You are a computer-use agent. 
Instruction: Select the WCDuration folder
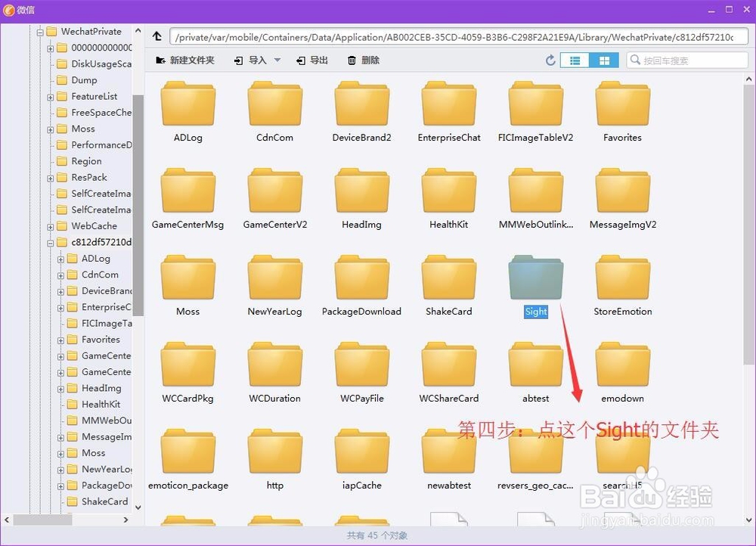(275, 372)
